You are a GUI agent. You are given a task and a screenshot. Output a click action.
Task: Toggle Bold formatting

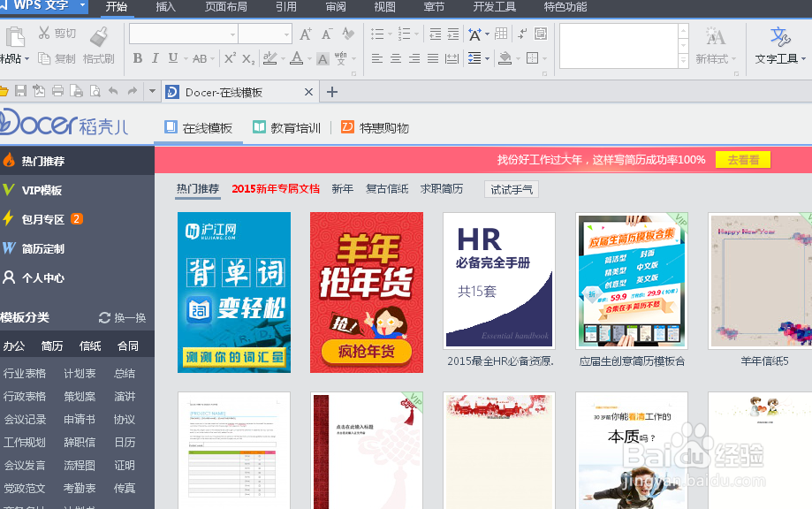[x=137, y=58]
